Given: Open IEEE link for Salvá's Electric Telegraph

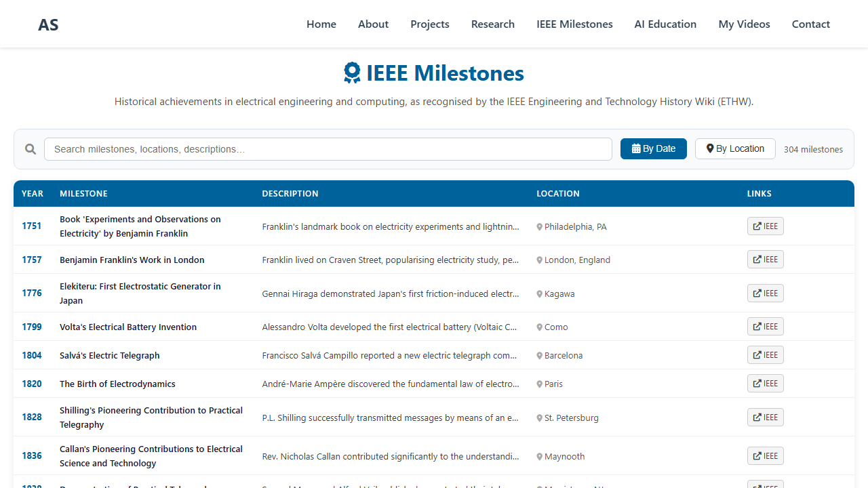Looking at the screenshot, I should pos(766,355).
